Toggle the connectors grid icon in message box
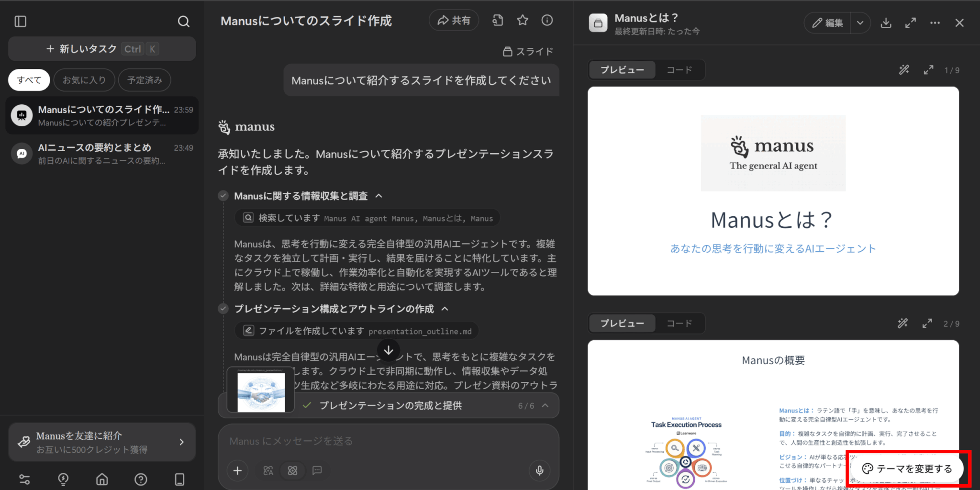980x490 pixels. pos(293,470)
